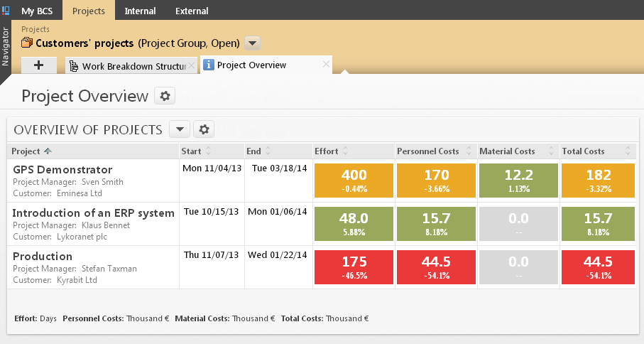The width and height of the screenshot is (644, 344).
Task: Click the Projects breadcrumb above the group title
Action: [x=36, y=29]
